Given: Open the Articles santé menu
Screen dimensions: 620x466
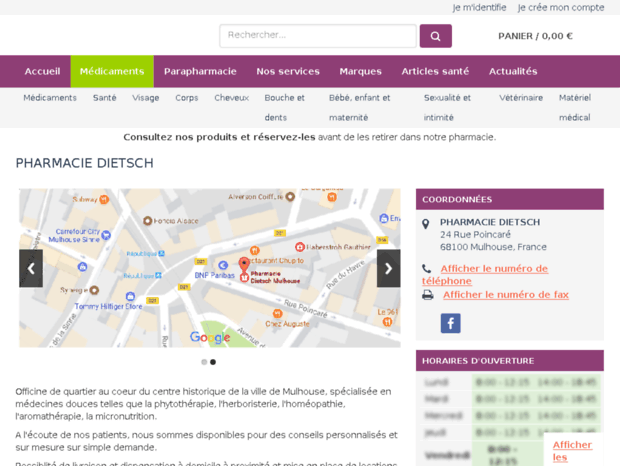Looking at the screenshot, I should pyautogui.click(x=435, y=72).
